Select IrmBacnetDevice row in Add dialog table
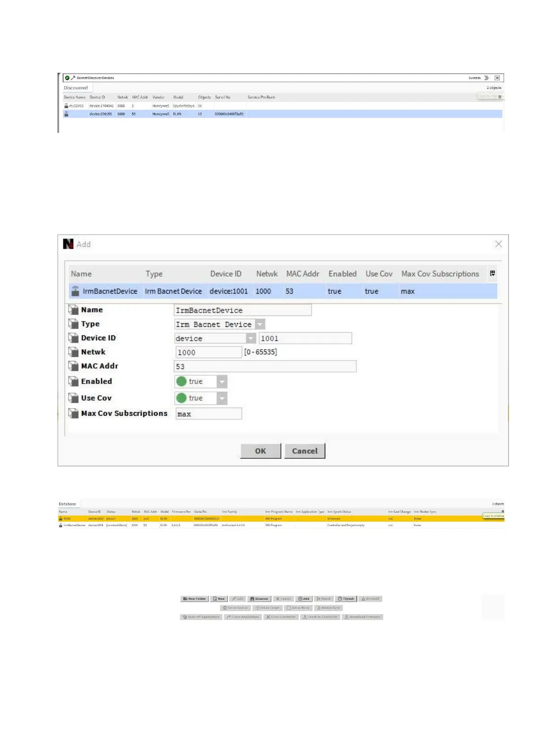 click(283, 291)
